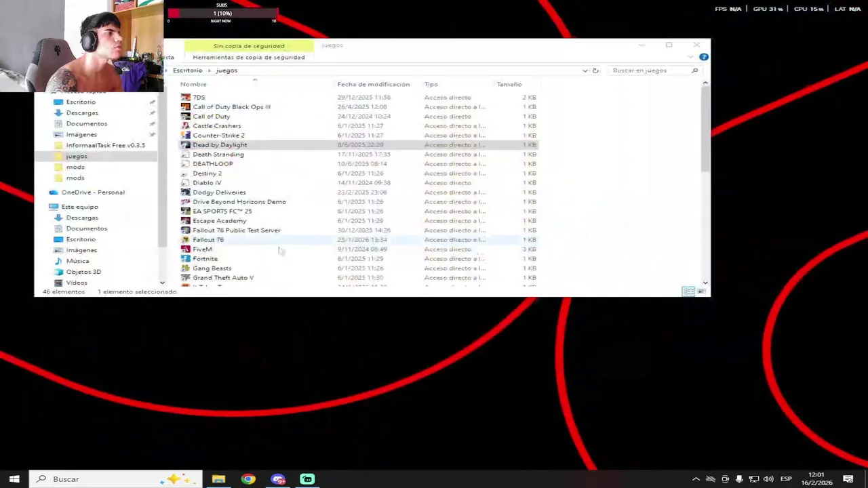Select the DEATHLOOP shortcut icon
Image resolution: width=868 pixels, height=488 pixels.
tap(186, 164)
